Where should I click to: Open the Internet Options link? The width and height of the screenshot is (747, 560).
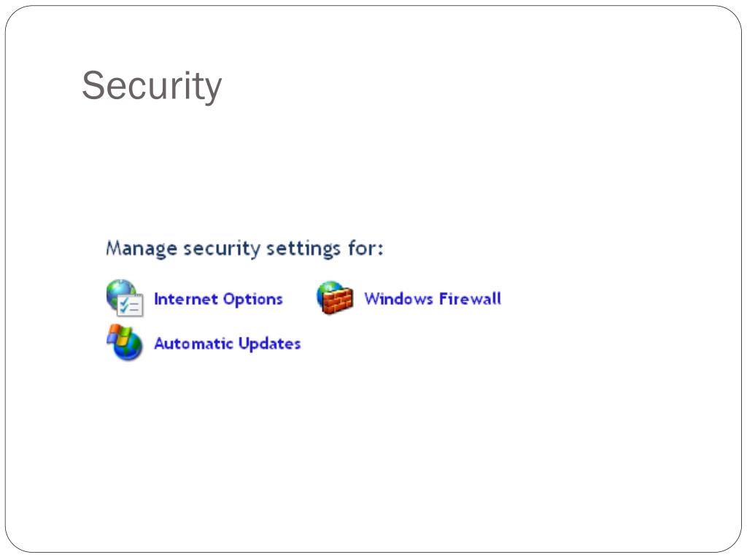(x=218, y=299)
